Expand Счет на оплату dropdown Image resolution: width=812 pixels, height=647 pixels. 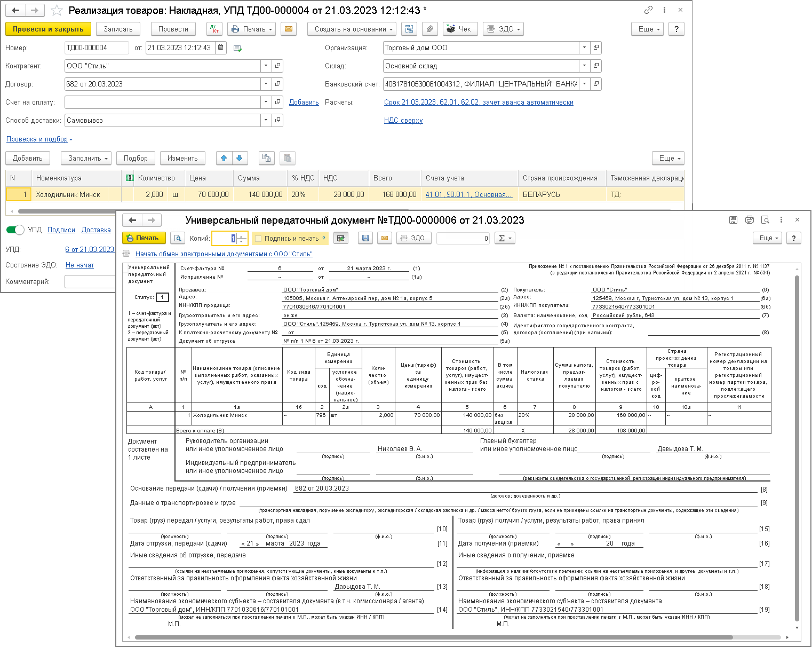point(266,102)
